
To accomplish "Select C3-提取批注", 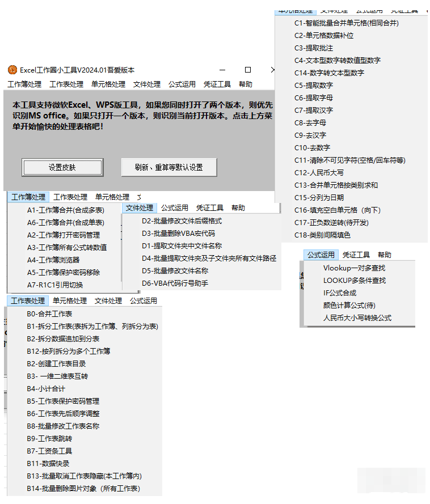I will [x=314, y=48].
